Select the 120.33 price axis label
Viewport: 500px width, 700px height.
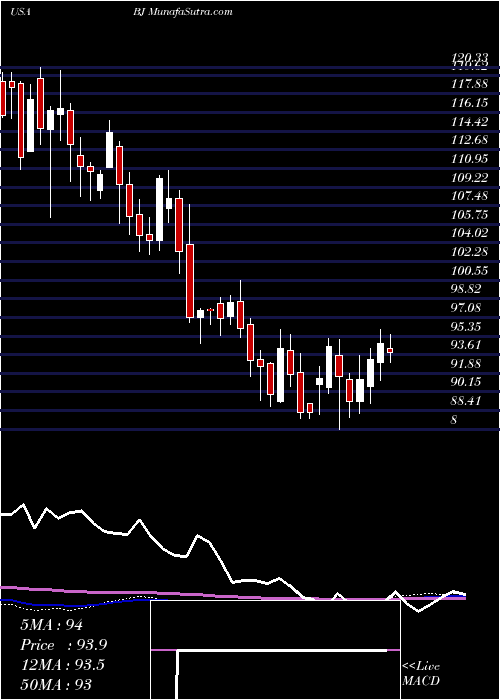pyautogui.click(x=469, y=58)
